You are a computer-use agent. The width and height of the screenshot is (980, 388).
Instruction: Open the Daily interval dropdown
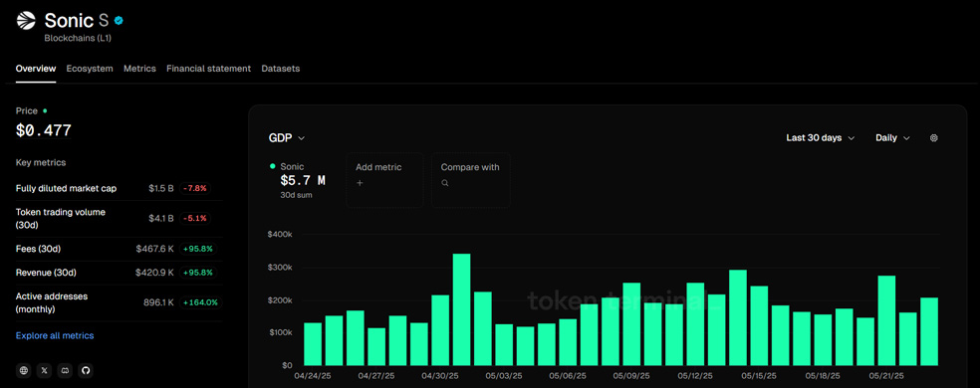point(892,138)
